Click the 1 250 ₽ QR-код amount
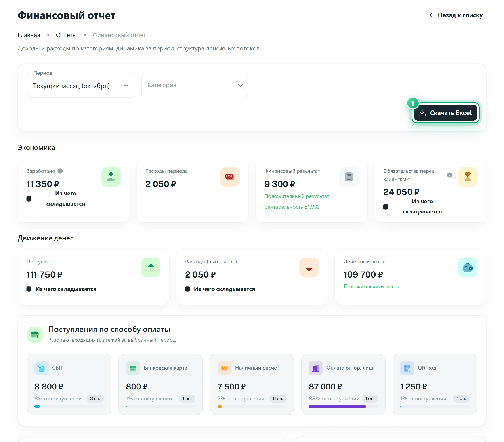This screenshot has height=442, width=504. click(x=413, y=387)
